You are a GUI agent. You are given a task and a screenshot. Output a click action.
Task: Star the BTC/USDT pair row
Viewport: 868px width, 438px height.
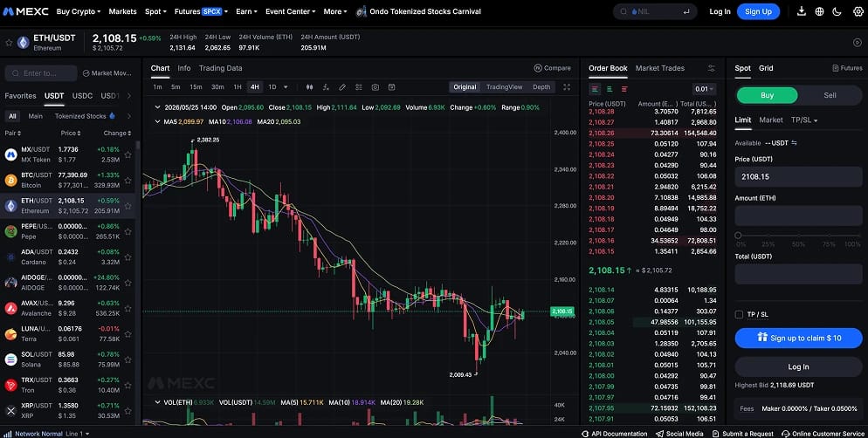127,181
